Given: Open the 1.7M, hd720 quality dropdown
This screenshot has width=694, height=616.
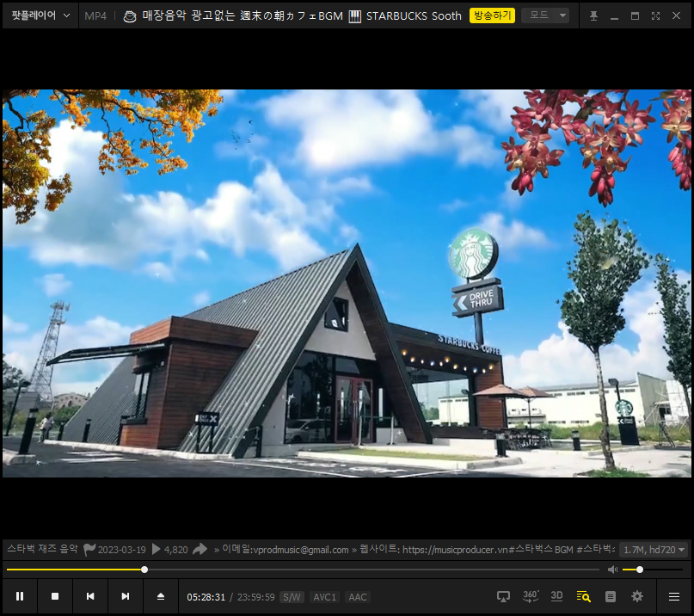Looking at the screenshot, I should [654, 550].
